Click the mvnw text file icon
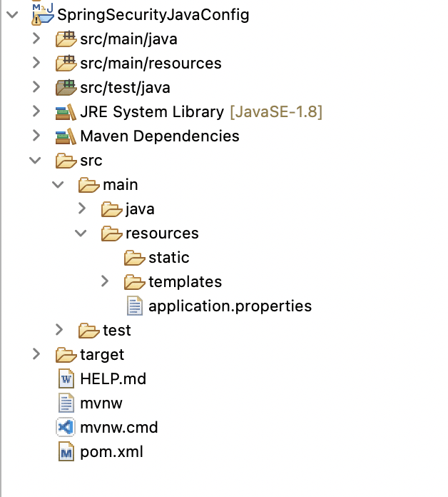 tap(66, 403)
